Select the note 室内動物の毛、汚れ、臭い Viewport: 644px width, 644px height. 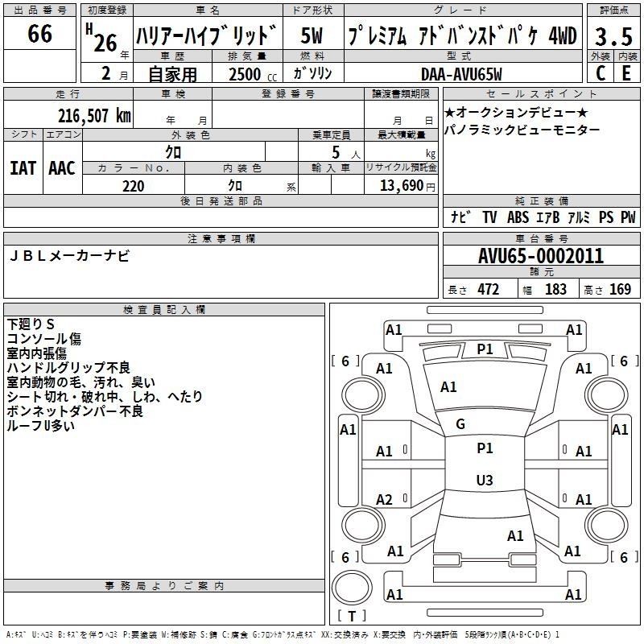(x=81, y=382)
